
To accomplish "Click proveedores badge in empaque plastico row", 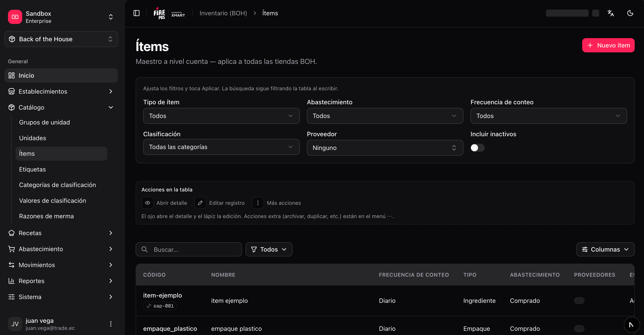I will [x=579, y=328].
